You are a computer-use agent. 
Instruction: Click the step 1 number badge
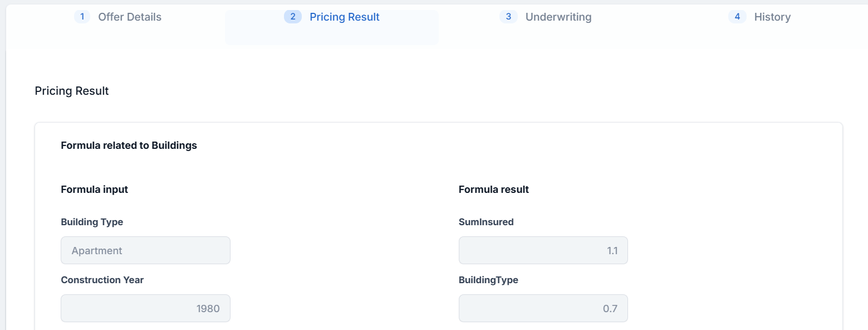[82, 17]
